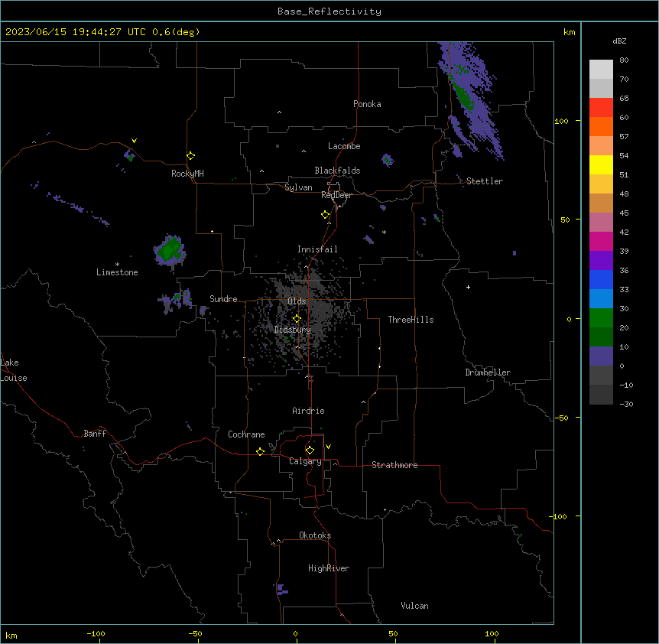Image resolution: width=659 pixels, height=644 pixels.
Task: Click the asterisk marker above Limestone
Action: [117, 265]
